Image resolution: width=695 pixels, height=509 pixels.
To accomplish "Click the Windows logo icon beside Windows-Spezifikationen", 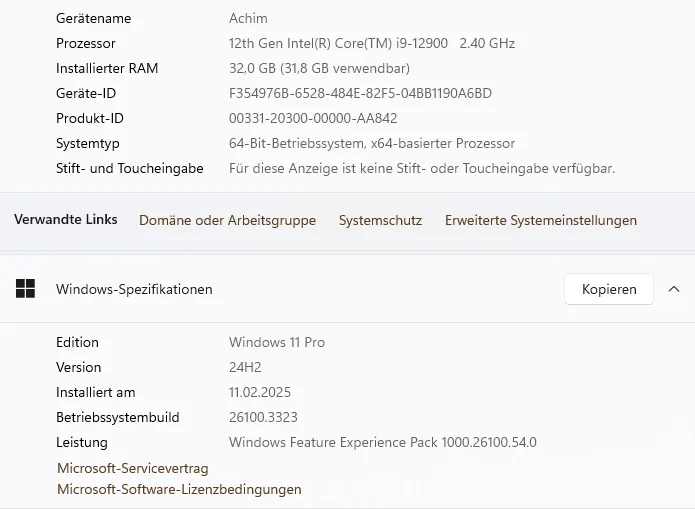I will click(x=25, y=289).
